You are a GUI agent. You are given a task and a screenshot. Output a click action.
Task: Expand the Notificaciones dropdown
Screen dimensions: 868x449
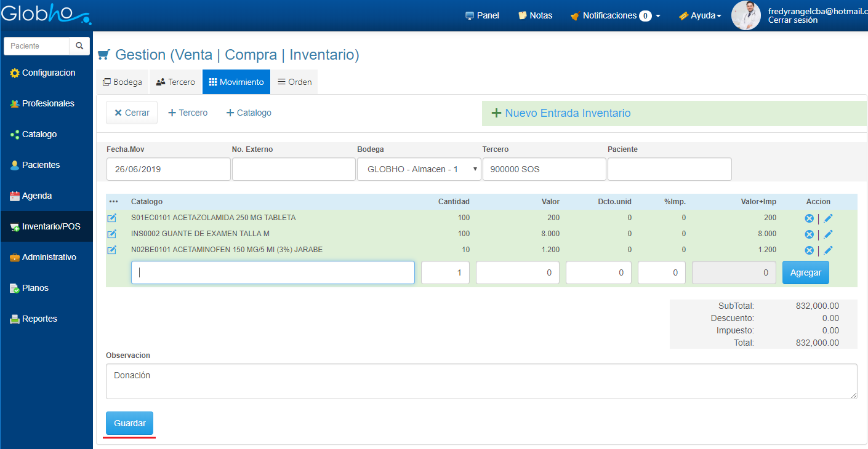tap(615, 15)
